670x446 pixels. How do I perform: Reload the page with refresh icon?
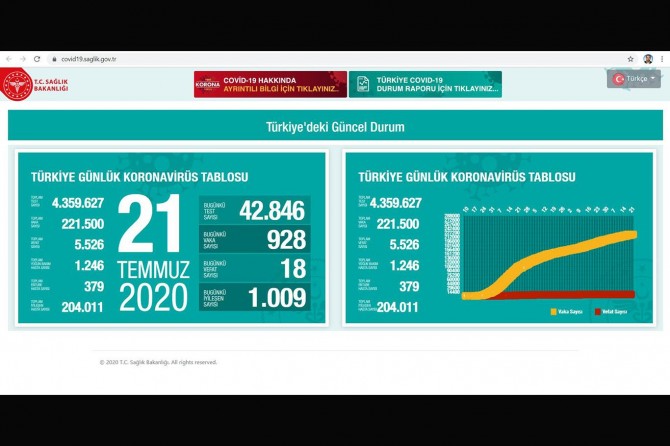(x=37, y=59)
